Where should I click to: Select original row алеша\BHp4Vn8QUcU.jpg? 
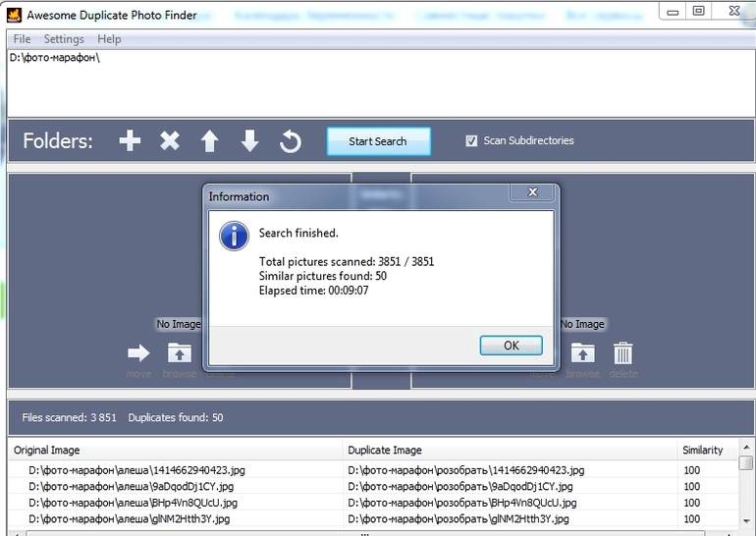[x=133, y=503]
